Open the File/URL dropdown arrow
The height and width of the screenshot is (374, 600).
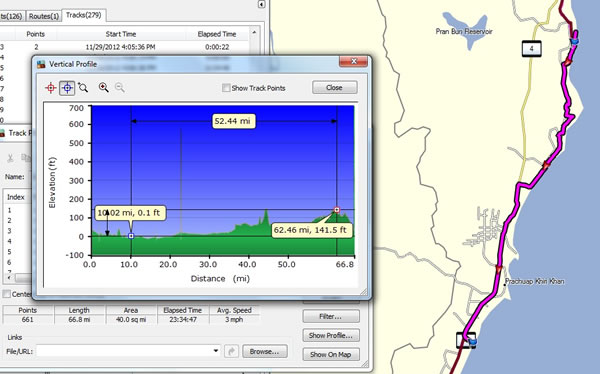click(216, 351)
